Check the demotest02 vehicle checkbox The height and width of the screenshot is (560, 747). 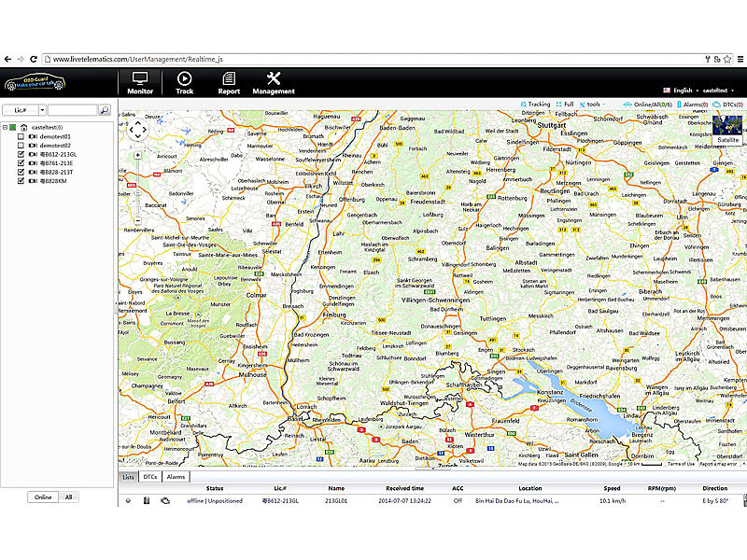coord(21,146)
